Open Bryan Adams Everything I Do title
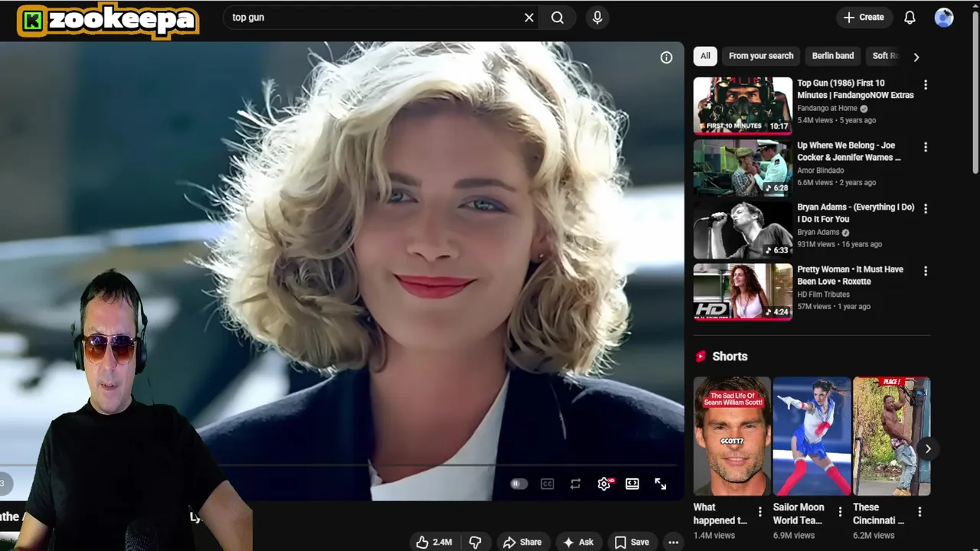 (x=855, y=213)
